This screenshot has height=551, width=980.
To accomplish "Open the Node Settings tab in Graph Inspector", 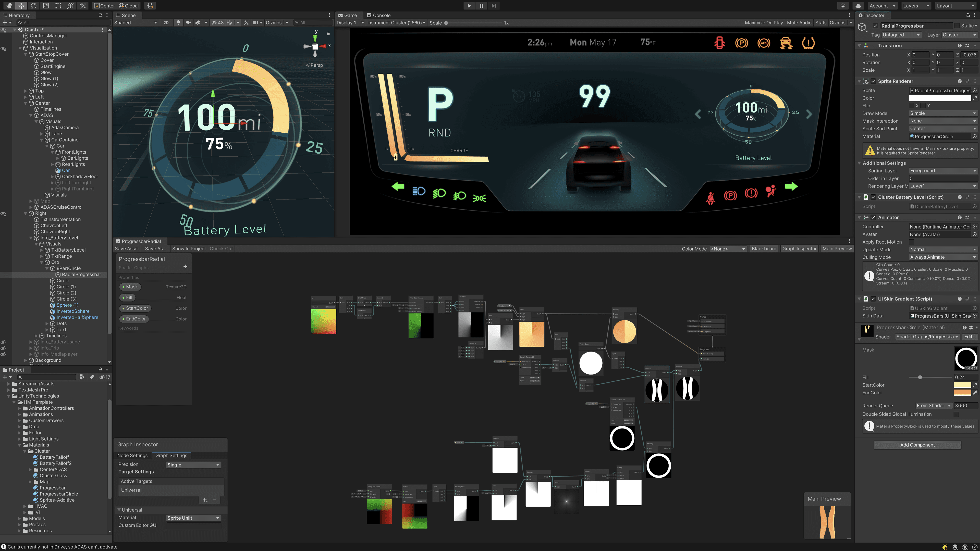I will coord(132,455).
